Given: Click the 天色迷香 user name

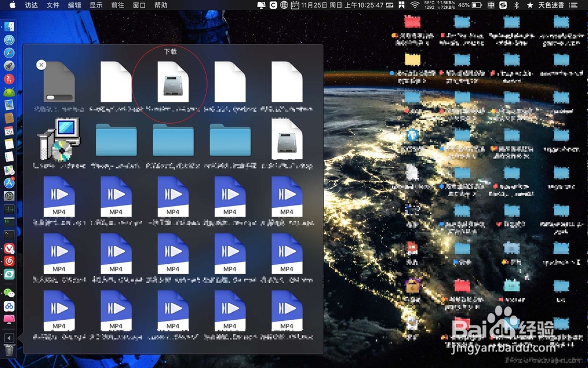Looking at the screenshot, I should (x=552, y=5).
